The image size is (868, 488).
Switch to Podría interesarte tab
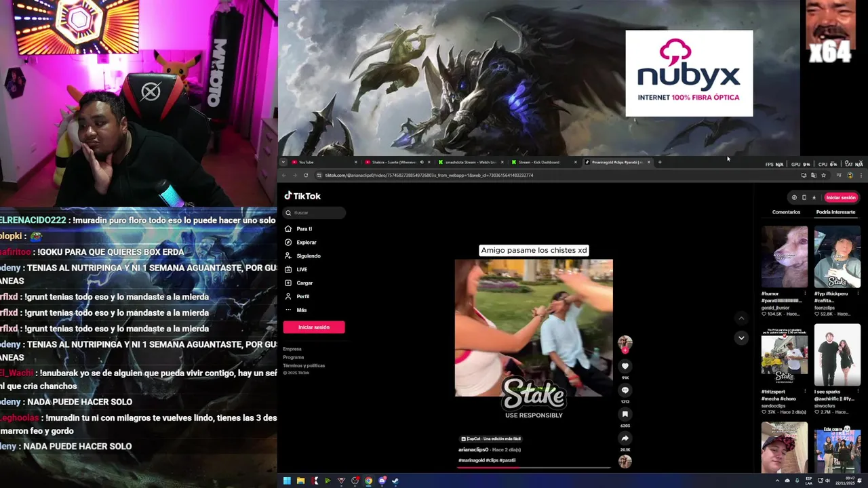tap(835, 212)
